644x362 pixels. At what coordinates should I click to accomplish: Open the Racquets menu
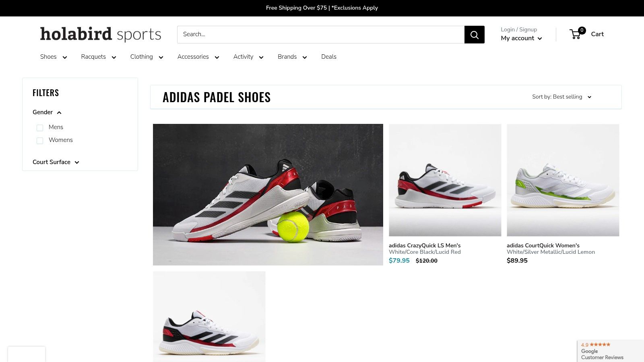(99, 57)
